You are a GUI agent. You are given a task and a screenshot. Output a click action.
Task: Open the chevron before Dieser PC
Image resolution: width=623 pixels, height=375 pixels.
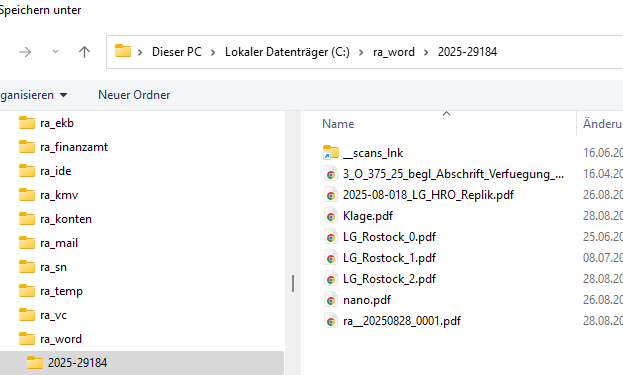click(x=140, y=52)
